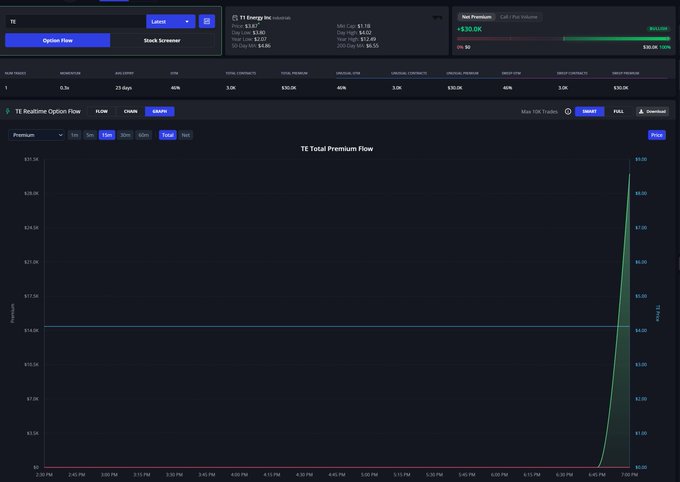Switch to the Option Flow tab

(x=58, y=40)
